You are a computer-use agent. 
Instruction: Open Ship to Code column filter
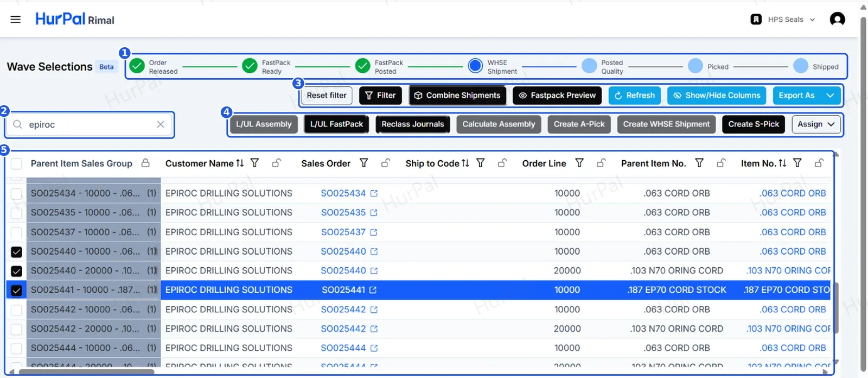480,163
